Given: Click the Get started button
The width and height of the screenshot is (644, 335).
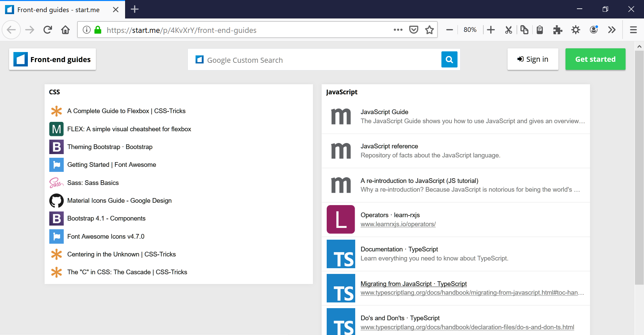Looking at the screenshot, I should click(595, 59).
